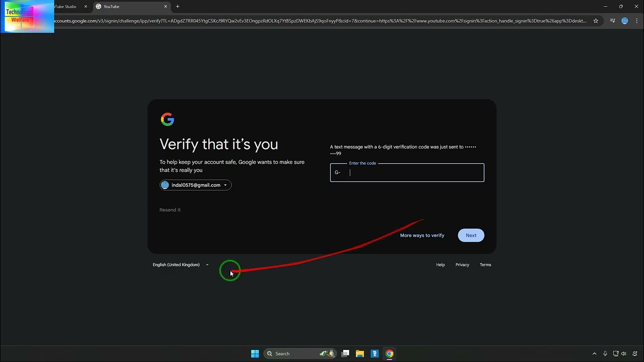Click the 'To help keep your account safe' text
Screen dimensions: 644x362
(232, 166)
